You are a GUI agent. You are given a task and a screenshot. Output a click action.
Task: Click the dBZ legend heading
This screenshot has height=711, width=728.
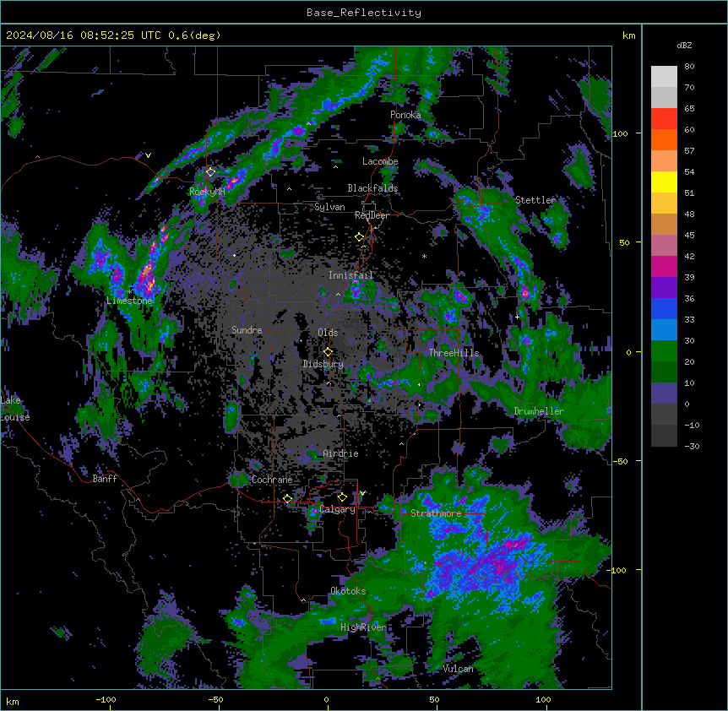click(x=684, y=46)
